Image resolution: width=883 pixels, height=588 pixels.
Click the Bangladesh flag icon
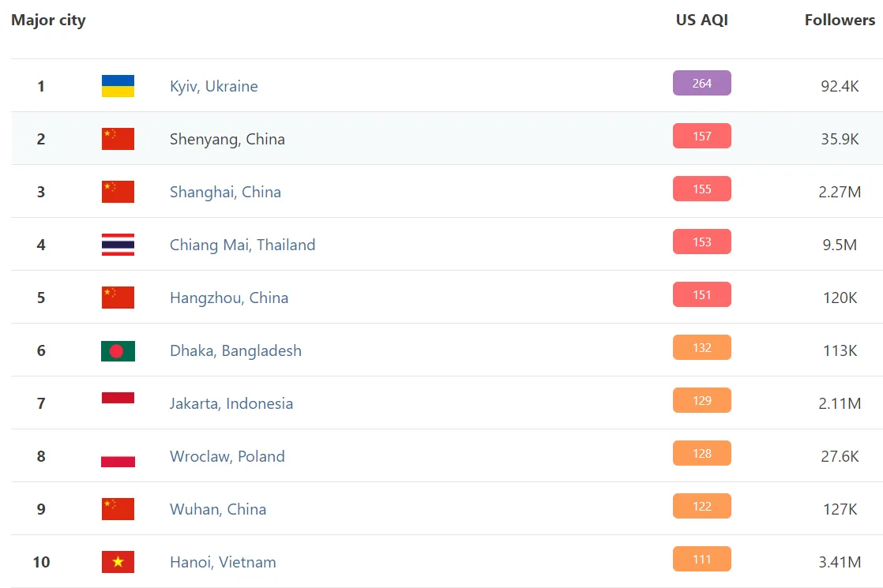click(x=118, y=350)
